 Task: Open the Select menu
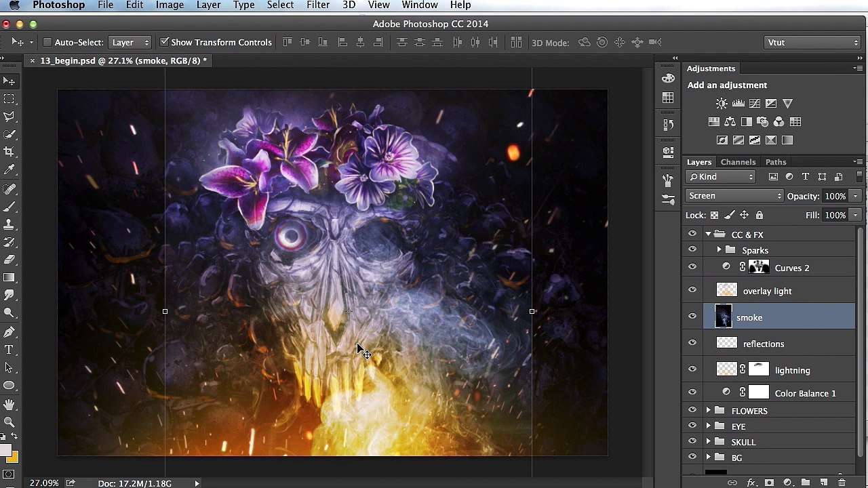(x=280, y=5)
